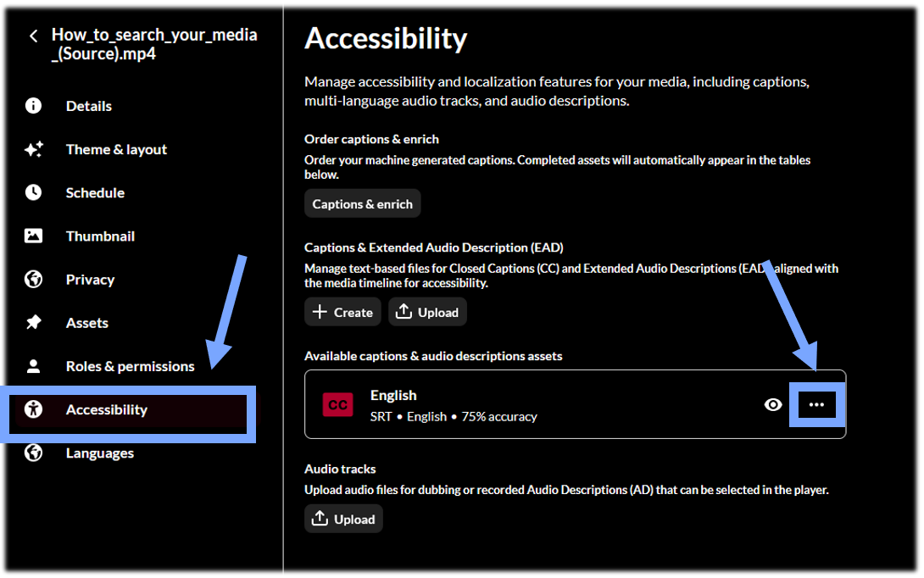924x578 pixels.
Task: Click the Details info icon
Action: tap(33, 105)
